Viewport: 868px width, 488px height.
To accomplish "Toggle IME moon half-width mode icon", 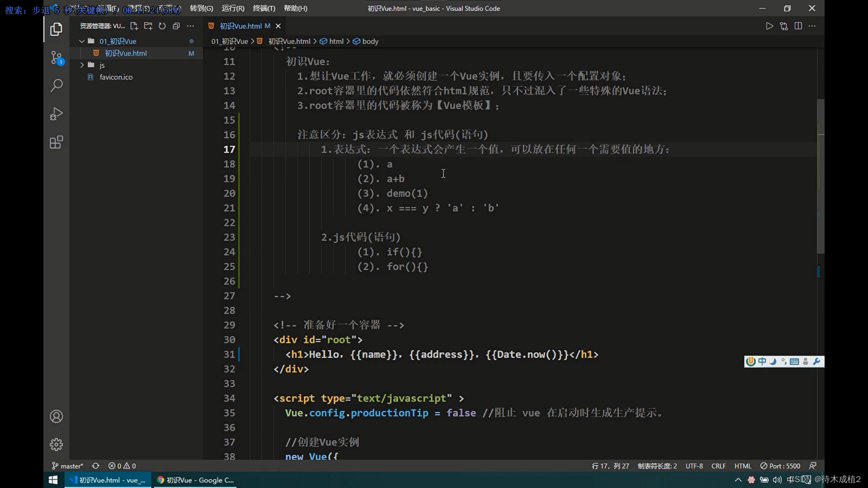I will click(x=773, y=361).
